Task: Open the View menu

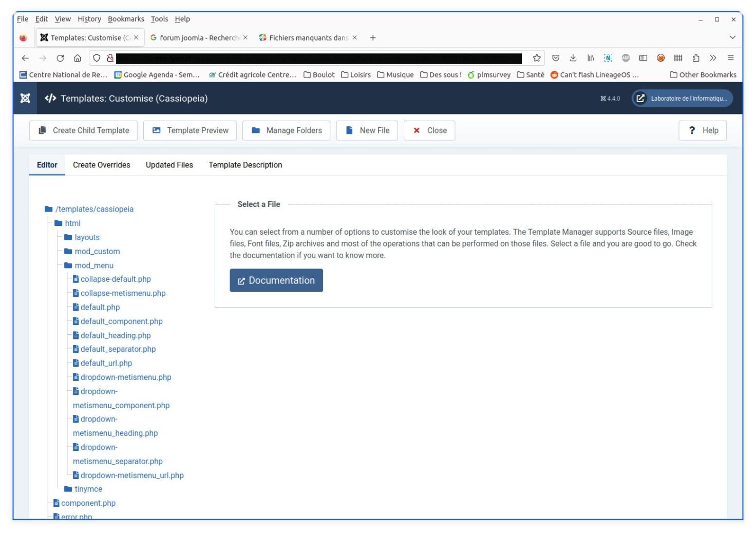Action: tap(63, 19)
